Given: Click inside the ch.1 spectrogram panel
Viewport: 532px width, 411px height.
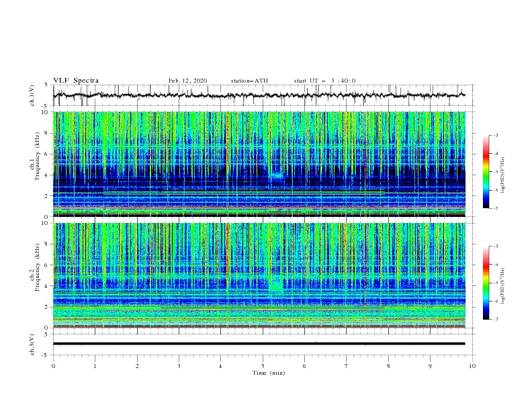Looking at the screenshot, I should [259, 164].
